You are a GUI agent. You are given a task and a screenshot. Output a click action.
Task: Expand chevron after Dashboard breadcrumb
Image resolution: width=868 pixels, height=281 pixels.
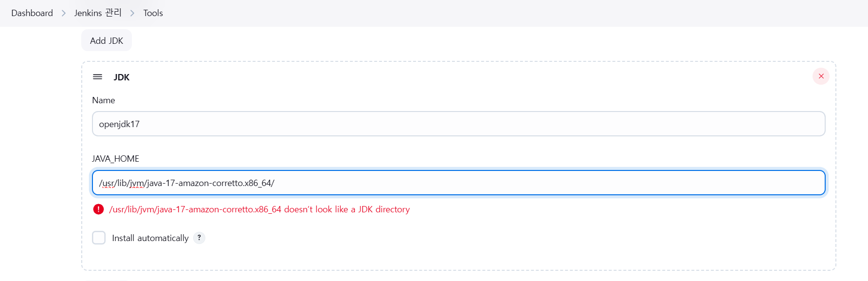coord(64,13)
